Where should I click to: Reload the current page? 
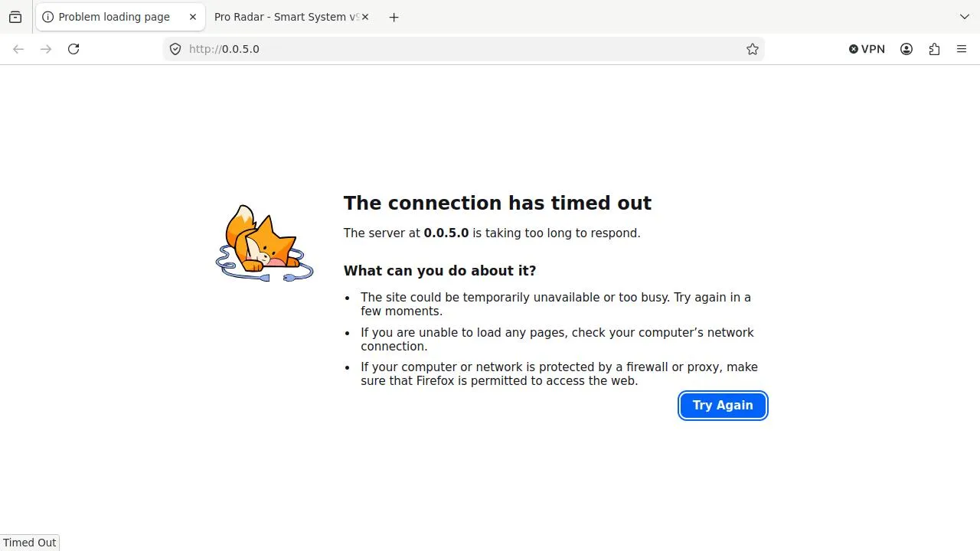[x=73, y=49]
